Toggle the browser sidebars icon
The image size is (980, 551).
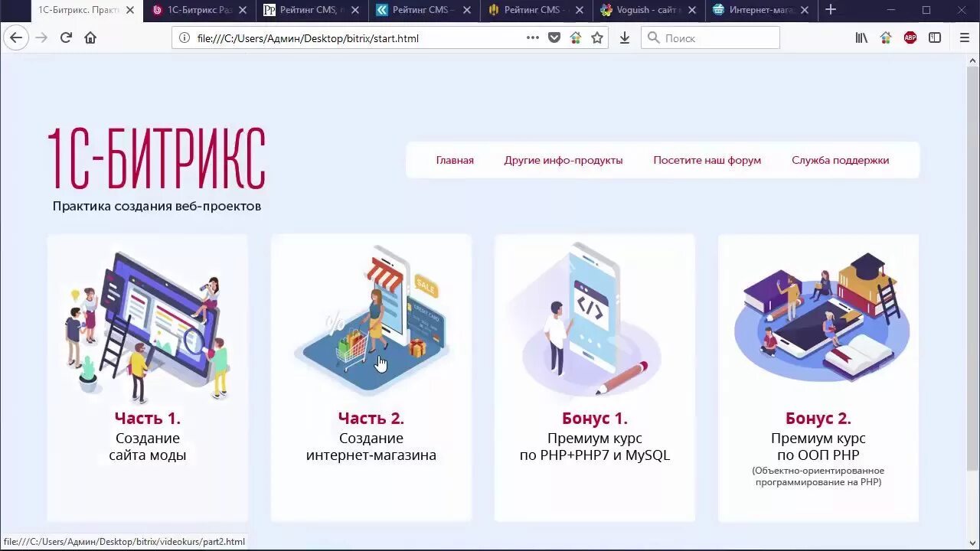935,37
